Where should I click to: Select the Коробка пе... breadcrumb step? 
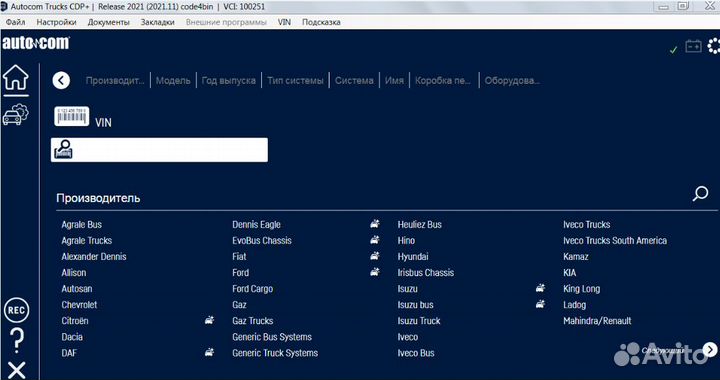pyautogui.click(x=443, y=80)
